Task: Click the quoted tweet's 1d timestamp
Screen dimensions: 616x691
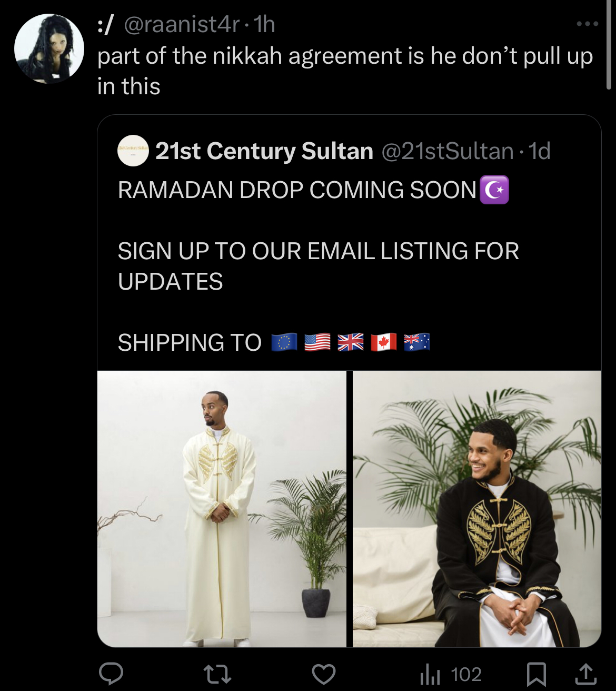Action: [x=539, y=151]
